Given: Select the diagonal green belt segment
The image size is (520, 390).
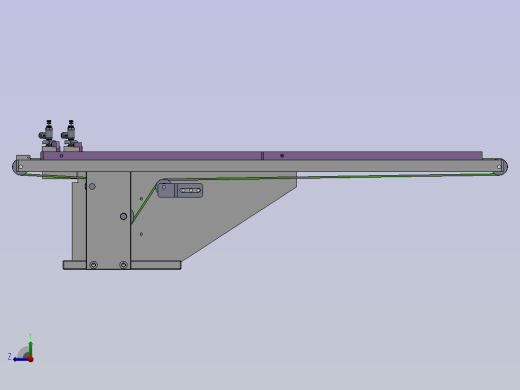Looking at the screenshot, I should (x=144, y=203).
